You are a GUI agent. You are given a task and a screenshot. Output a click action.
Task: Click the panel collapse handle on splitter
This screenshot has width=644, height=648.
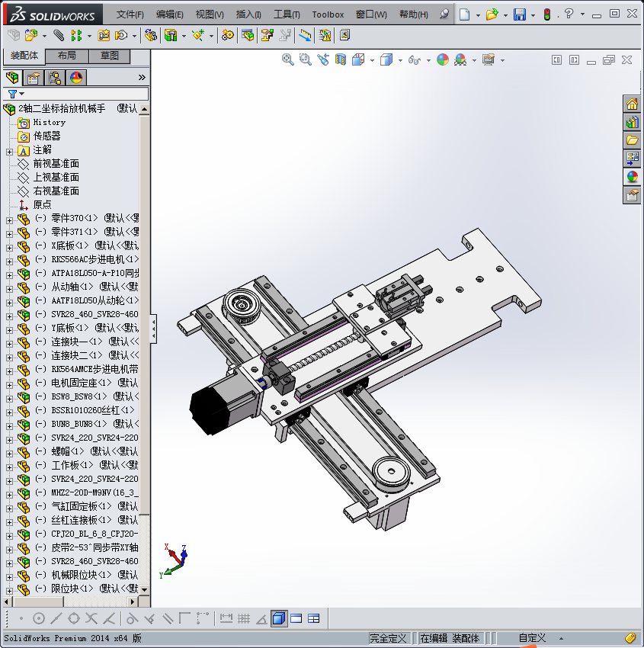pyautogui.click(x=154, y=329)
